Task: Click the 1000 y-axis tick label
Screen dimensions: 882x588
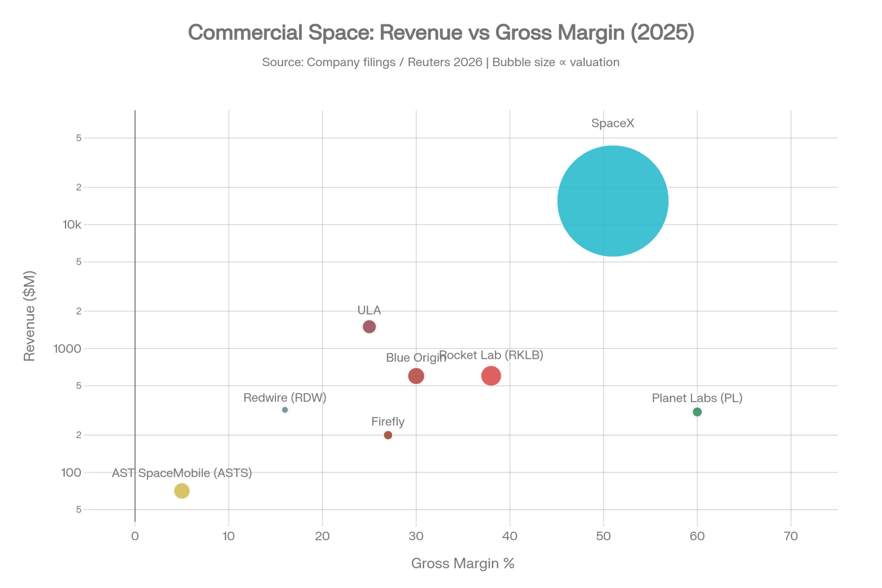Action: pyautogui.click(x=67, y=348)
